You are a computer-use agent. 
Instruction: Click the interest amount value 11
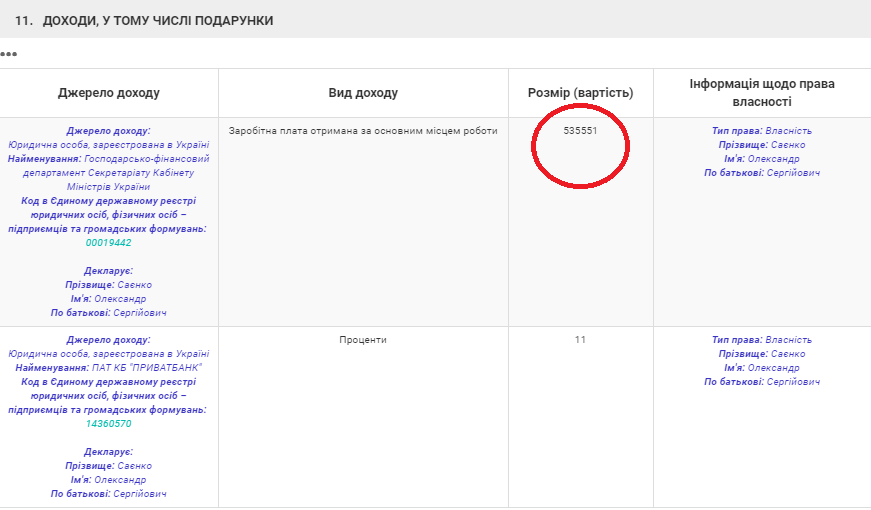point(580,340)
